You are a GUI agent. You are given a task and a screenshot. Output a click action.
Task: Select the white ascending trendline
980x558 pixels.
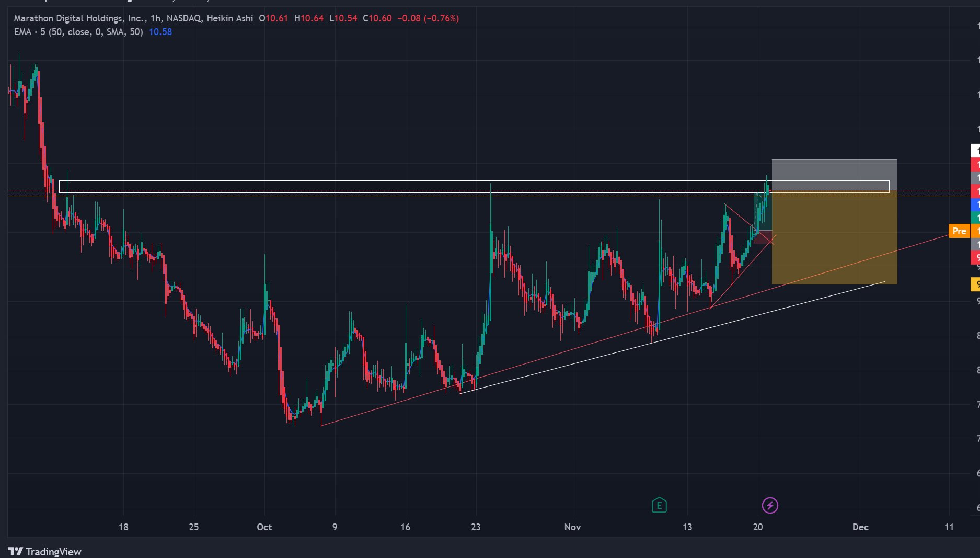[x=672, y=337]
